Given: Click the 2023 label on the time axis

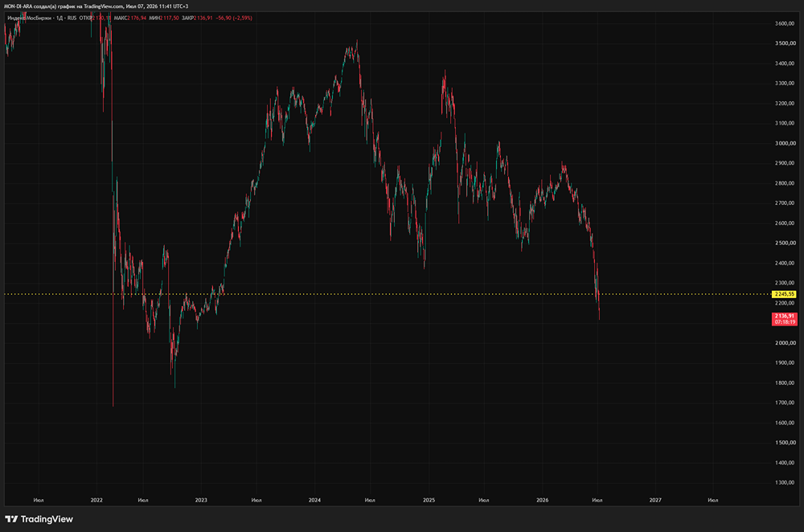Looking at the screenshot, I should point(201,500).
